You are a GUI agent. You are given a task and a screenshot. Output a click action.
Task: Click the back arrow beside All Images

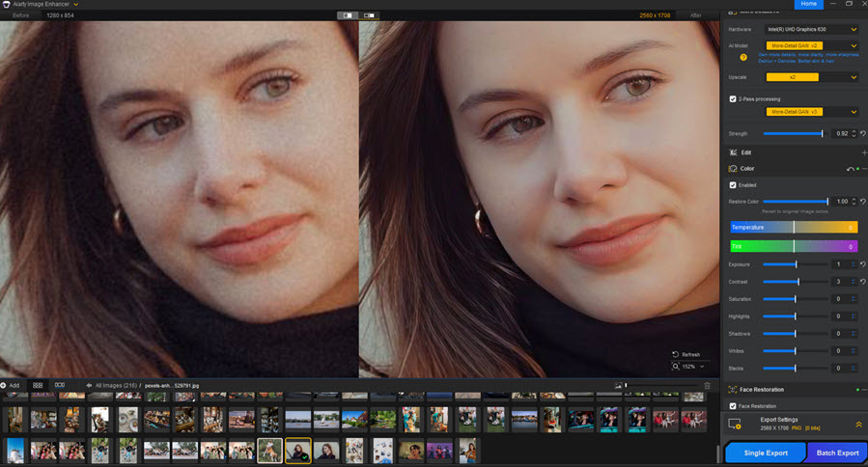point(89,385)
